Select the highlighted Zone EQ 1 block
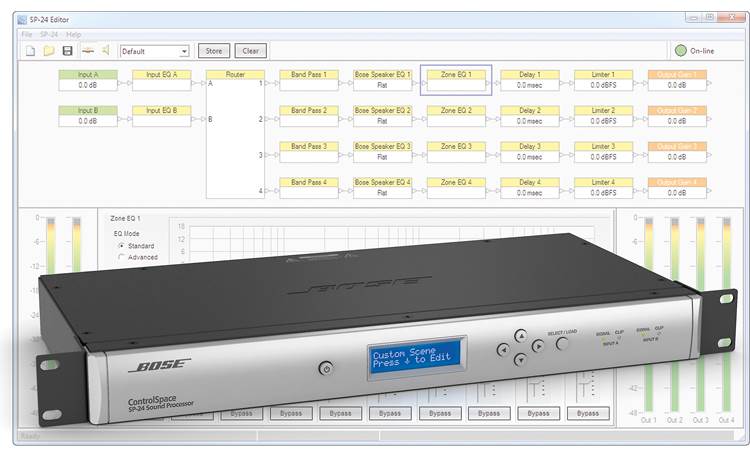Screen dimensions: 750x457 pos(456,80)
